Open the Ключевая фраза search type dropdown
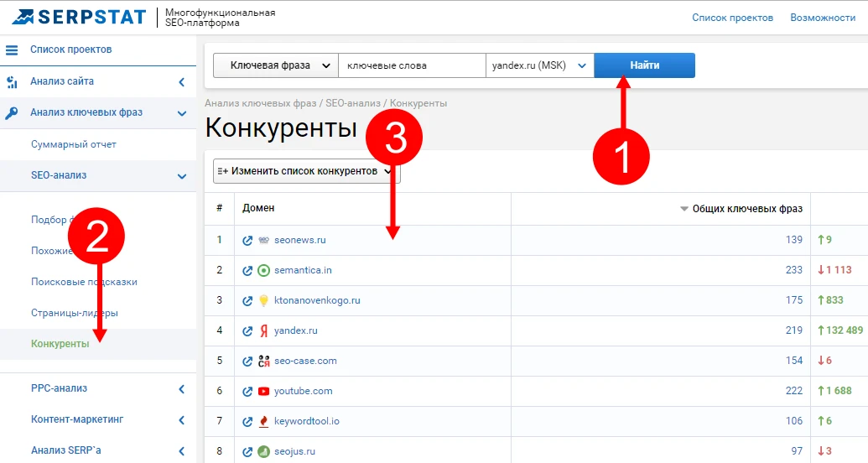 (x=276, y=65)
